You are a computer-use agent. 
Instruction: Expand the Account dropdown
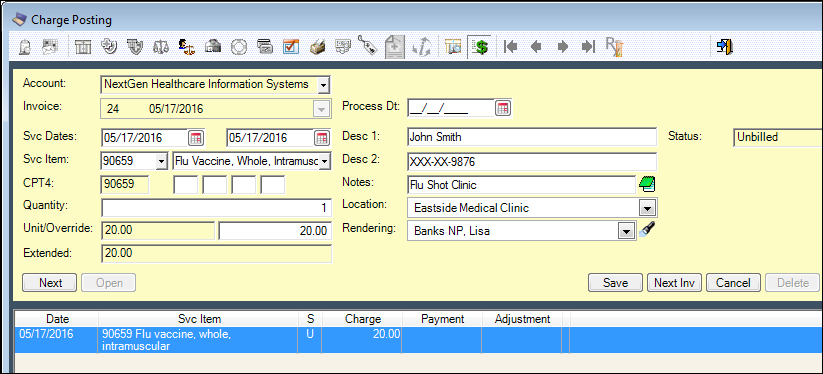323,84
